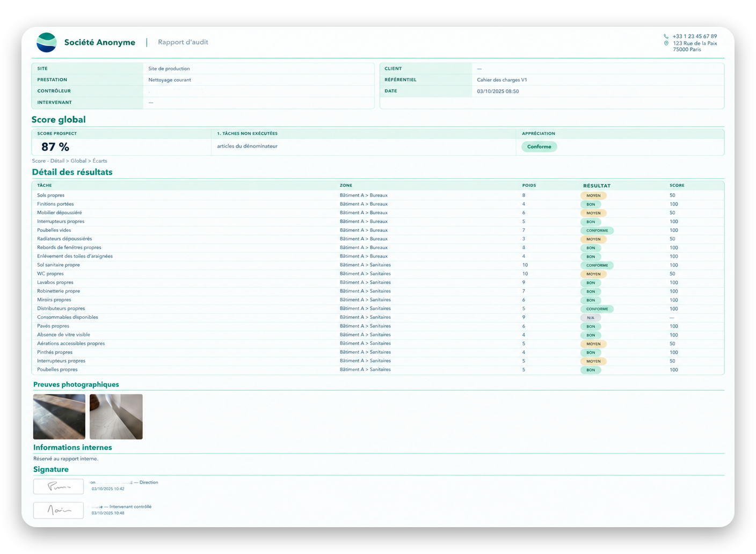Click MOYEN badge in WC propres row
The image size is (756, 554).
[x=593, y=274]
